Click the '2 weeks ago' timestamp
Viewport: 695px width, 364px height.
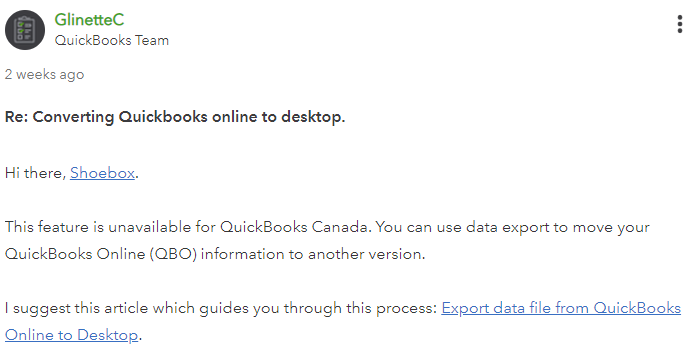coord(44,74)
